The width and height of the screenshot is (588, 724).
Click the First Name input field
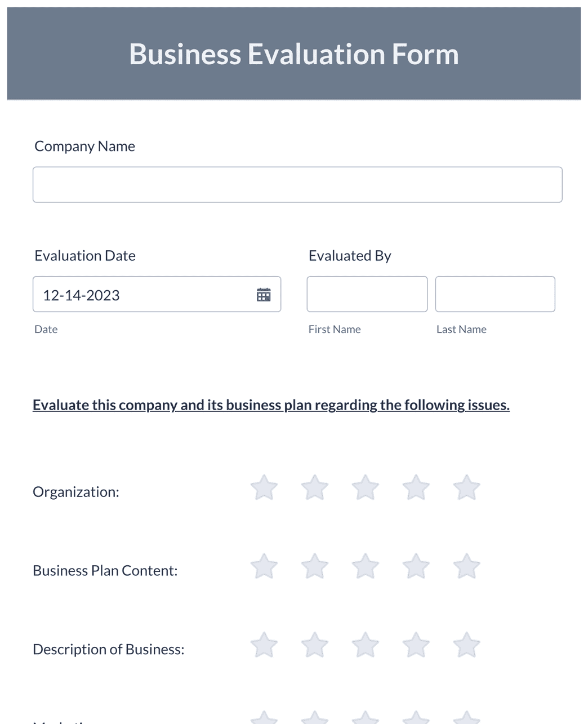click(x=367, y=294)
